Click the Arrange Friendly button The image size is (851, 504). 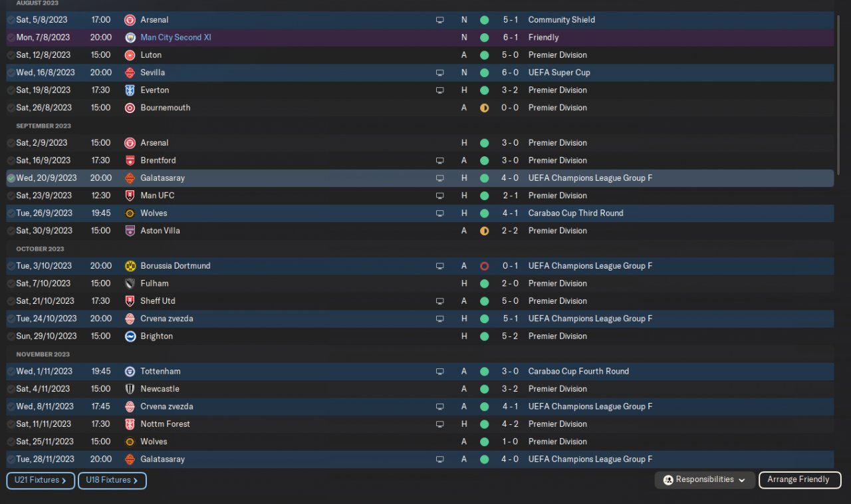799,480
